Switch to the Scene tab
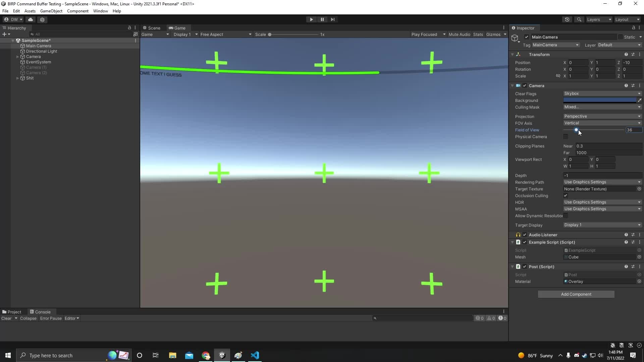This screenshot has width=644, height=362. tap(154, 28)
